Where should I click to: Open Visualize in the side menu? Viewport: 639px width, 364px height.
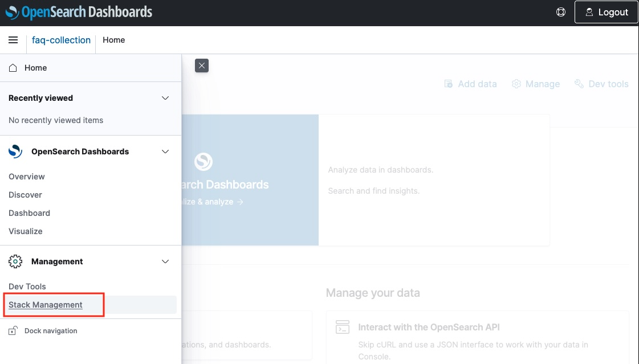coord(25,231)
